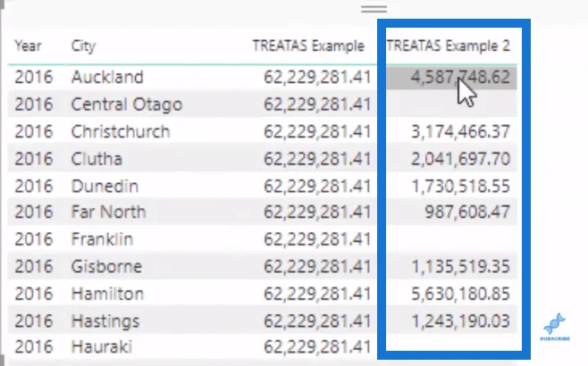The width and height of the screenshot is (588, 366).
Task: Click the 2016 year cell in Auckland row
Action: 34,77
